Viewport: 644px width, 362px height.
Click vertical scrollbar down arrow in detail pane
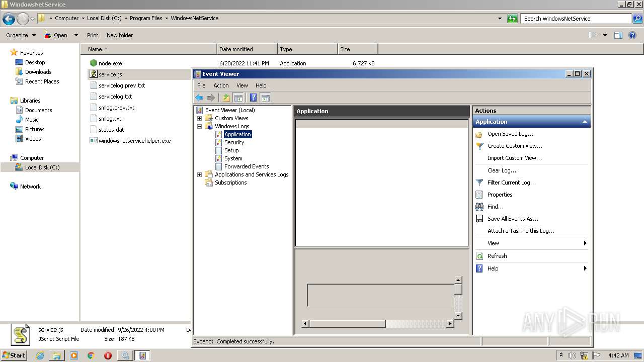tap(458, 316)
